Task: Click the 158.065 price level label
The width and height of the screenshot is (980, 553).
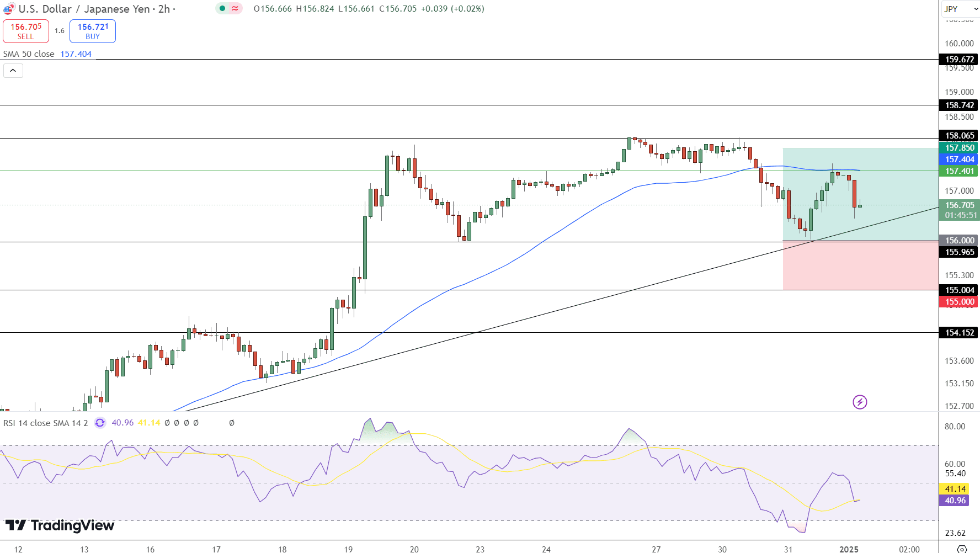Action: [x=959, y=136]
